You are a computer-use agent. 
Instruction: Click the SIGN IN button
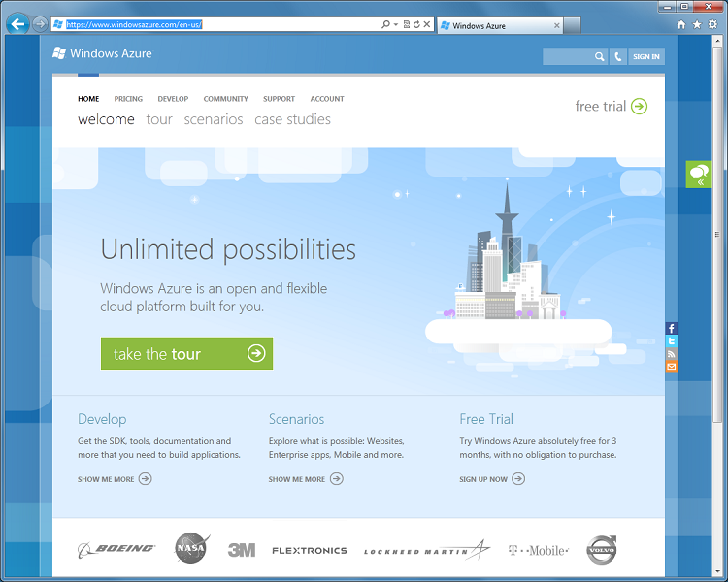pyautogui.click(x=646, y=56)
